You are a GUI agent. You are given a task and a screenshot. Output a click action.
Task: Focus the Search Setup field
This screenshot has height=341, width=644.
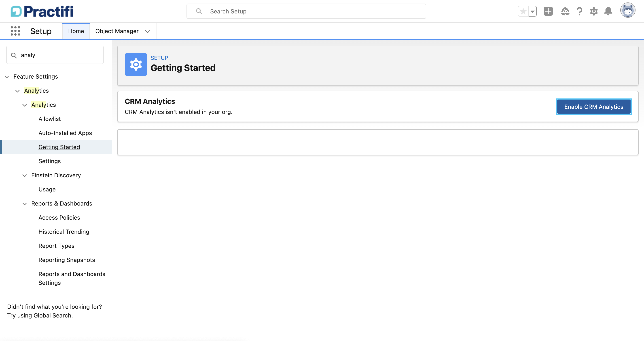(306, 11)
